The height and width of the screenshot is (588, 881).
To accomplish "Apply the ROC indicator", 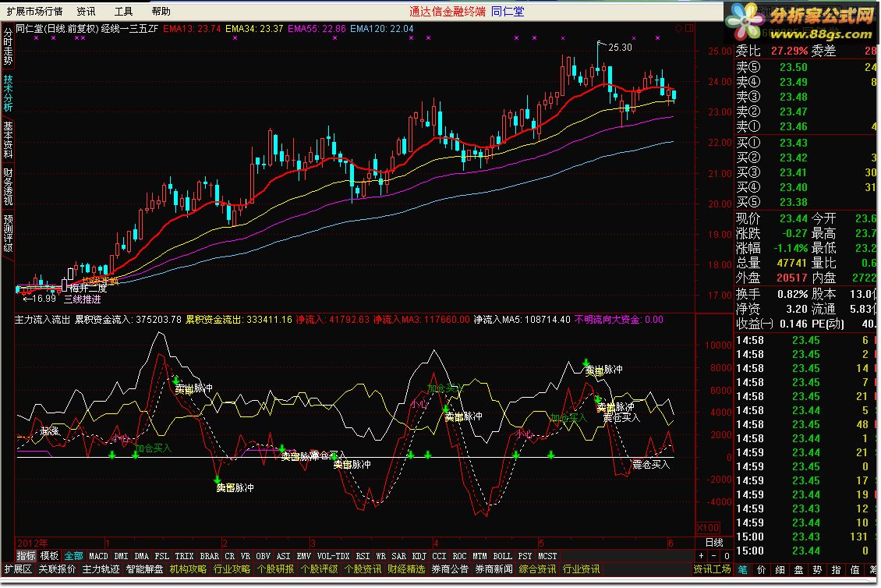I will 459,556.
